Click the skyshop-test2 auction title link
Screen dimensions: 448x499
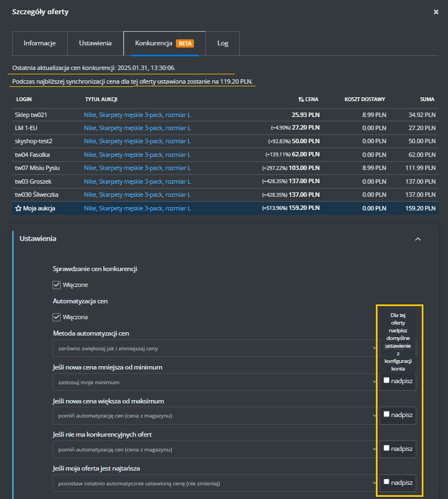137,142
